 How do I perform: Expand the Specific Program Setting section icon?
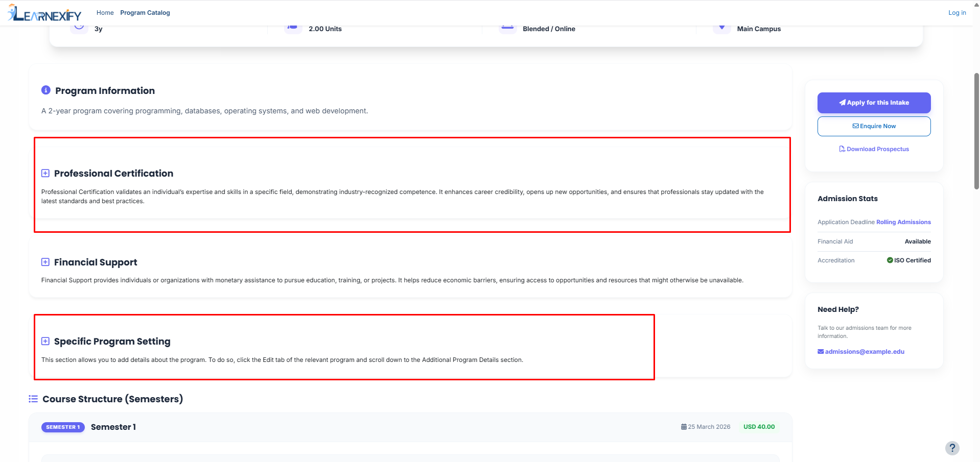coord(45,342)
